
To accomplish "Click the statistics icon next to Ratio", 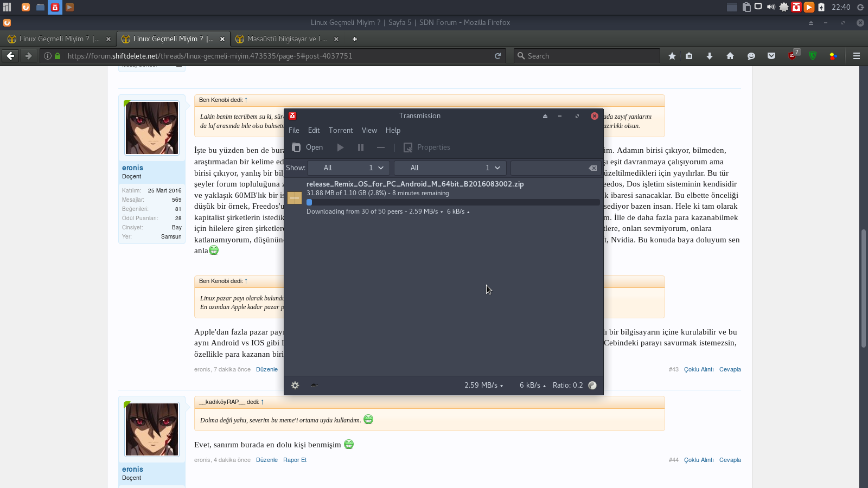I will [592, 386].
